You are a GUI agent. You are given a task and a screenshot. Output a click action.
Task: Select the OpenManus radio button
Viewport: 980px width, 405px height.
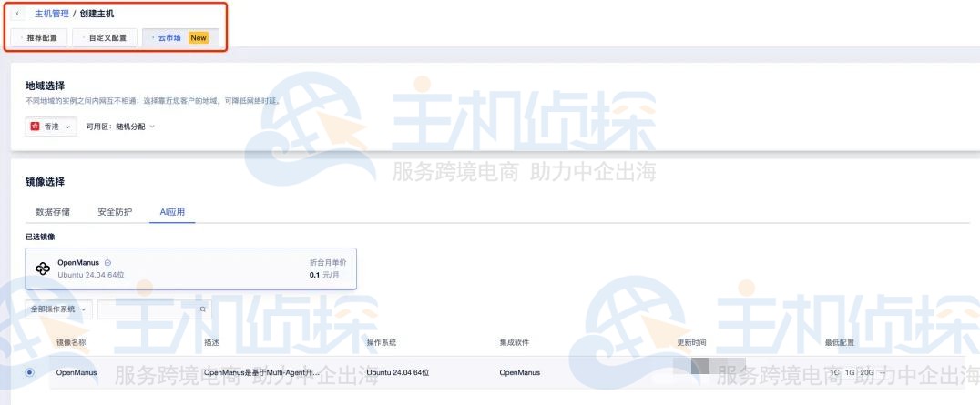(30, 372)
